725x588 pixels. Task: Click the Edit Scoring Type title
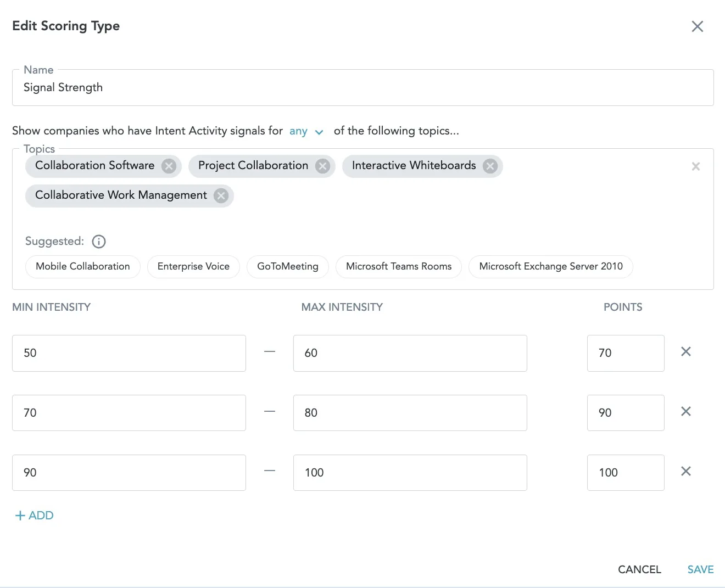[x=66, y=26]
